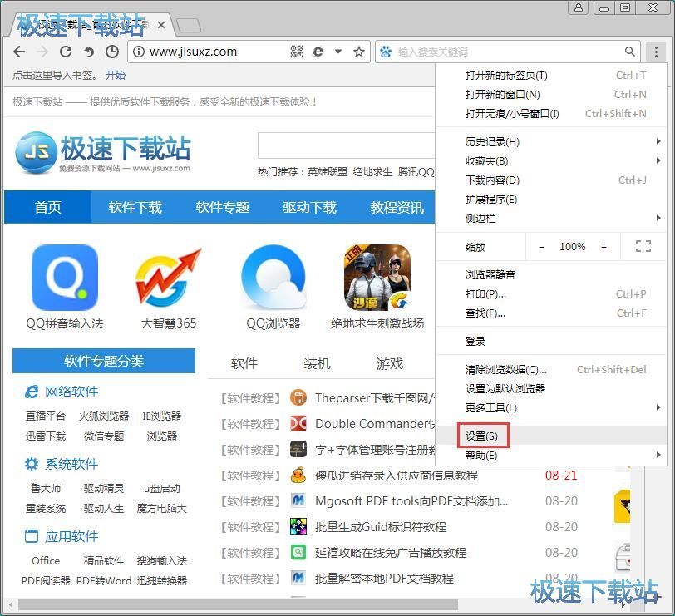This screenshot has width=675, height=616.
Task: Click the QR code icon in address bar
Action: tap(297, 52)
